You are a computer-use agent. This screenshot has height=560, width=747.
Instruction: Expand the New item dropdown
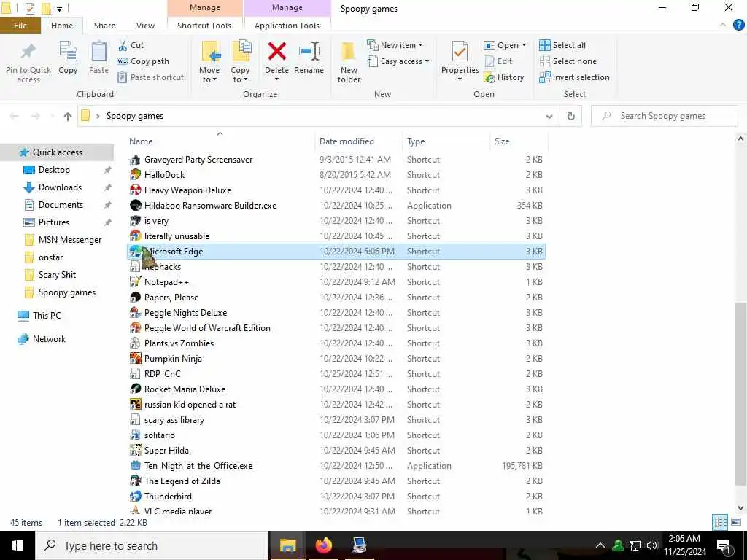click(395, 45)
